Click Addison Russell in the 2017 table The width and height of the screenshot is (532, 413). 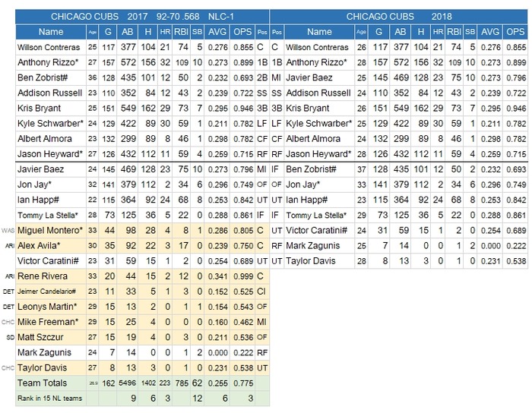pos(49,93)
